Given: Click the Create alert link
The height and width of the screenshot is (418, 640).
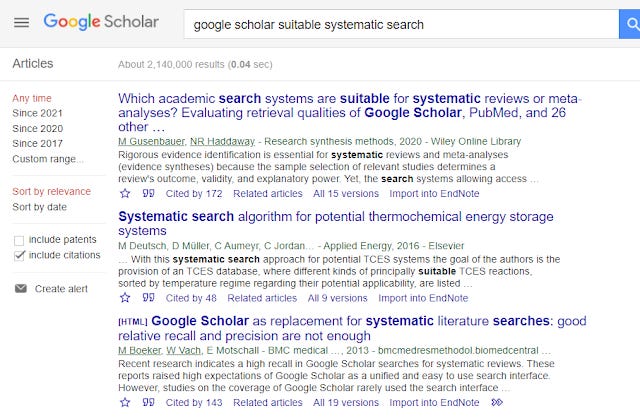Looking at the screenshot, I should click(61, 289).
